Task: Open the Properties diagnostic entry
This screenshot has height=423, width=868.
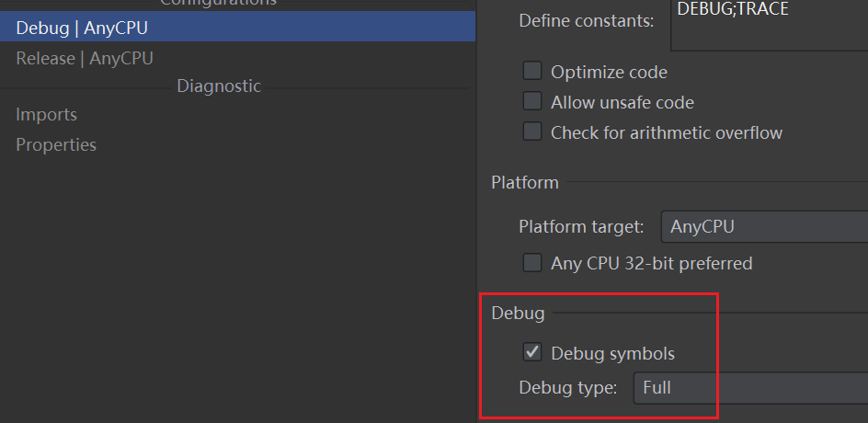Action: (x=56, y=145)
